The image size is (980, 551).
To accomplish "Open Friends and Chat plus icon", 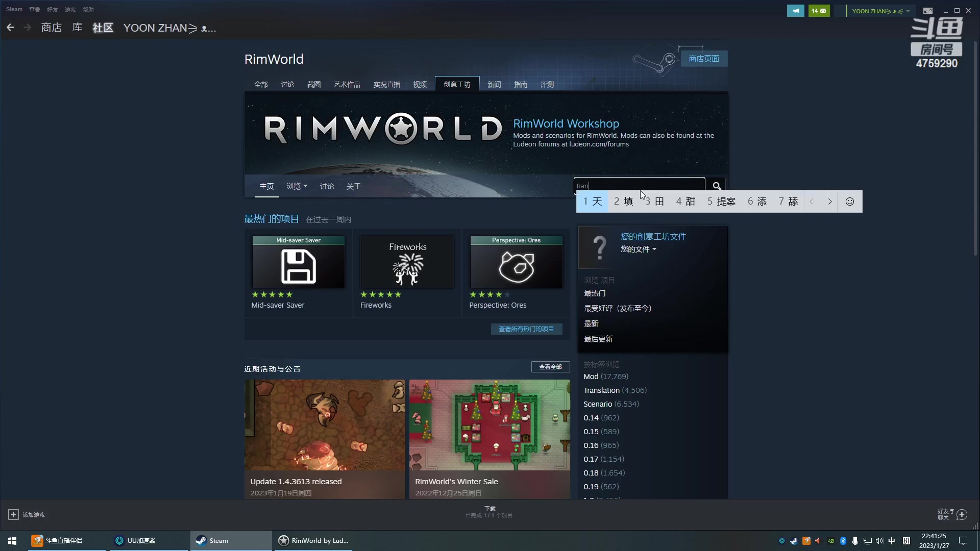I will click(962, 514).
